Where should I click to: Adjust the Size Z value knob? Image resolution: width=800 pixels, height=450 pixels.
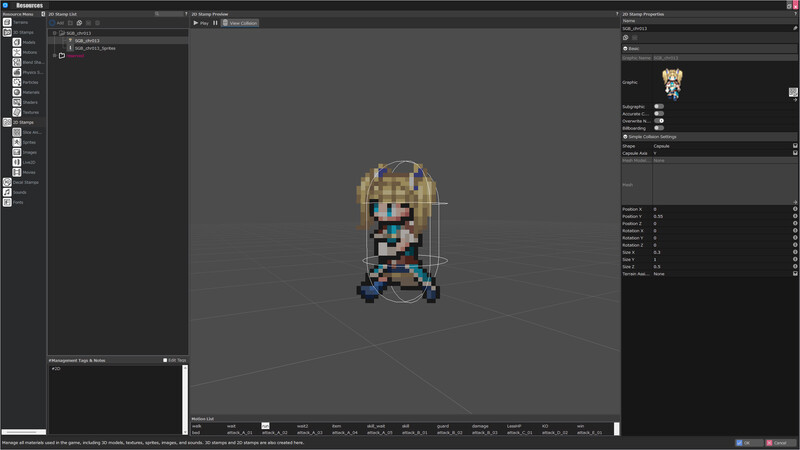[795, 266]
